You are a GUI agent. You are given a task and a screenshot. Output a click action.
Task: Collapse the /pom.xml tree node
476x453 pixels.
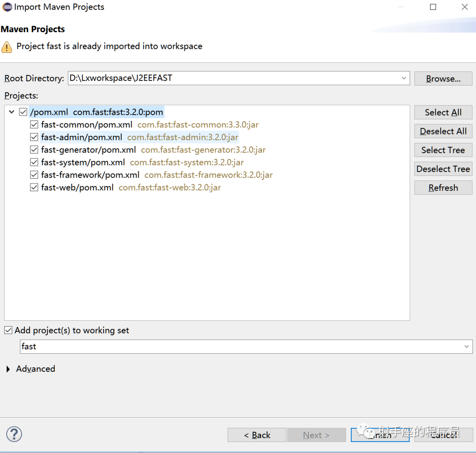[x=11, y=112]
